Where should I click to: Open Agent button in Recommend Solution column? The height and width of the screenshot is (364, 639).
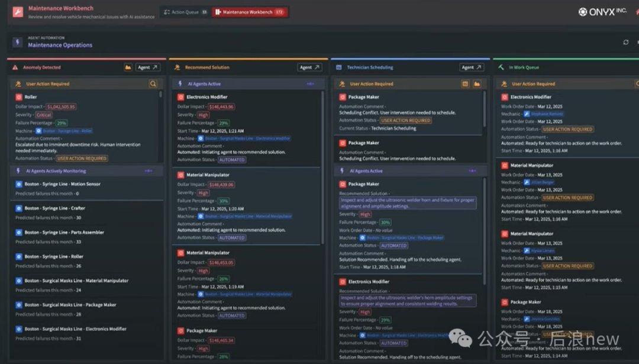click(310, 67)
